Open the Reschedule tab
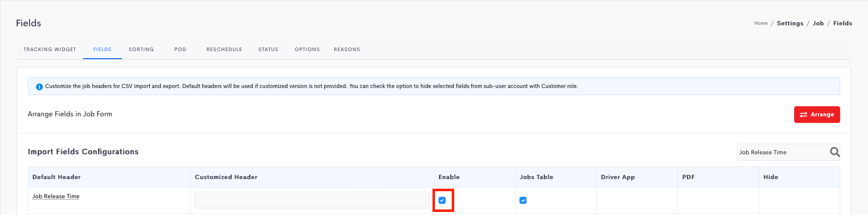The width and height of the screenshot is (868, 215). click(x=224, y=50)
